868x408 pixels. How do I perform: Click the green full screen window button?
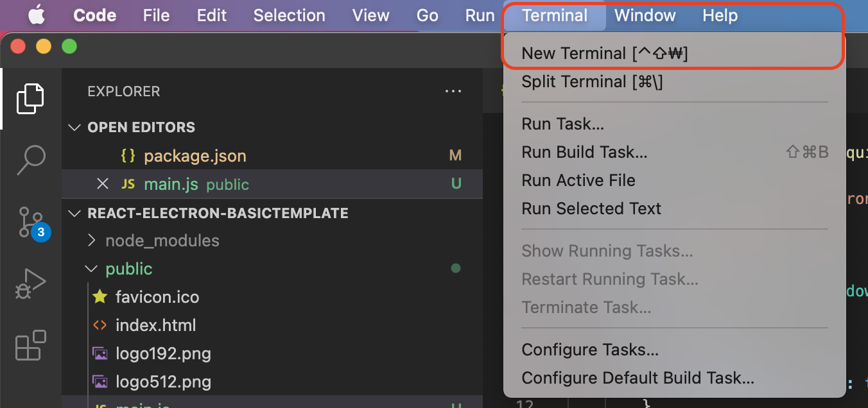point(69,46)
